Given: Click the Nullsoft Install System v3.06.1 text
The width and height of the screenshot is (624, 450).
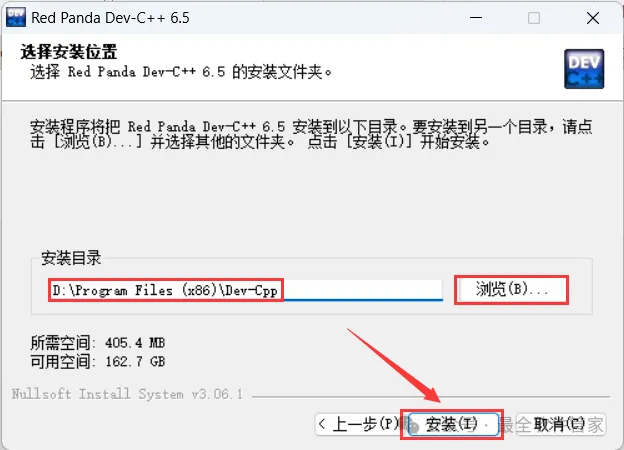Looking at the screenshot, I should 127,394.
